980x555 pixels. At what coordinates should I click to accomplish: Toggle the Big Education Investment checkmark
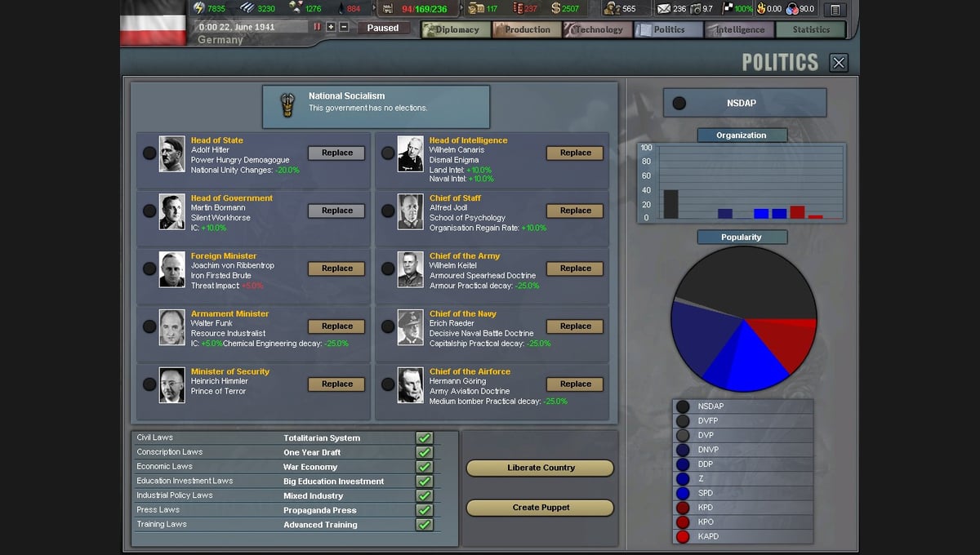point(424,482)
